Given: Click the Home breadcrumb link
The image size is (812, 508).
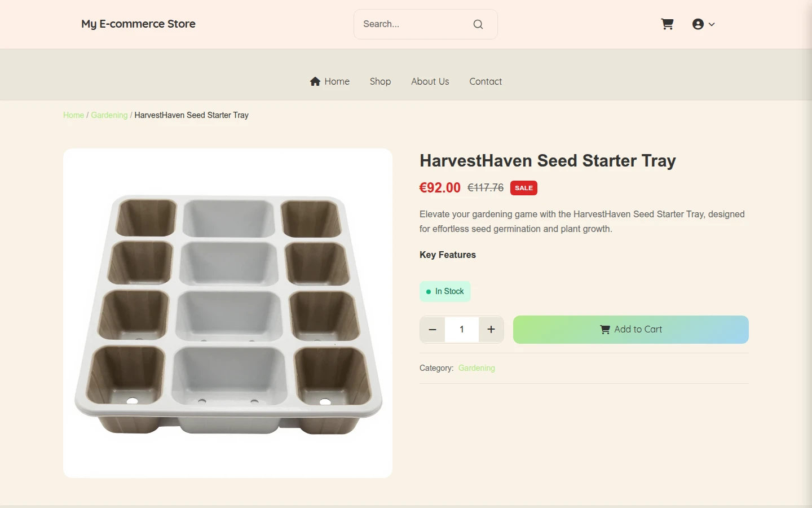Looking at the screenshot, I should [x=73, y=115].
